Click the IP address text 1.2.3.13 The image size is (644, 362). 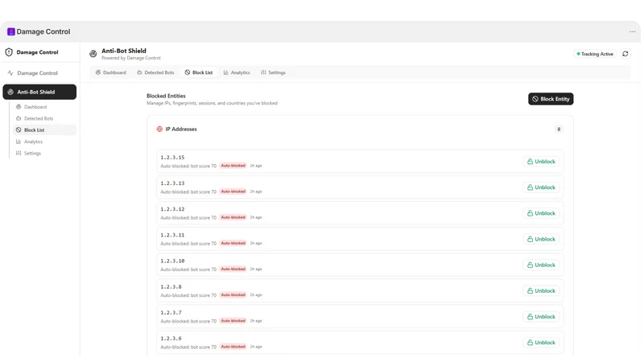tap(172, 183)
